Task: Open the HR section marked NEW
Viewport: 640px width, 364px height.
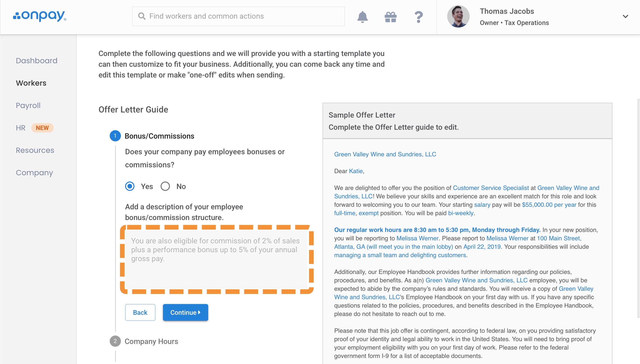Action: tap(21, 128)
